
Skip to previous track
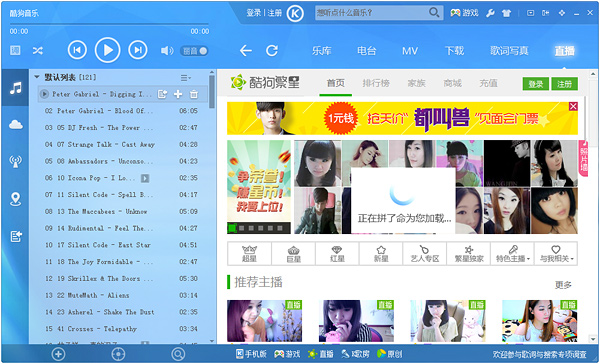point(77,50)
